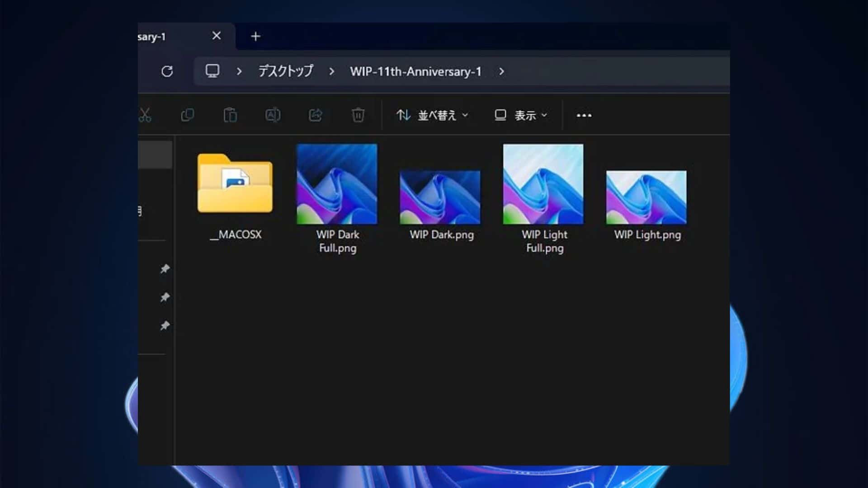This screenshot has height=488, width=868.
Task: Select the __MACOSX folder icon
Action: 235,183
